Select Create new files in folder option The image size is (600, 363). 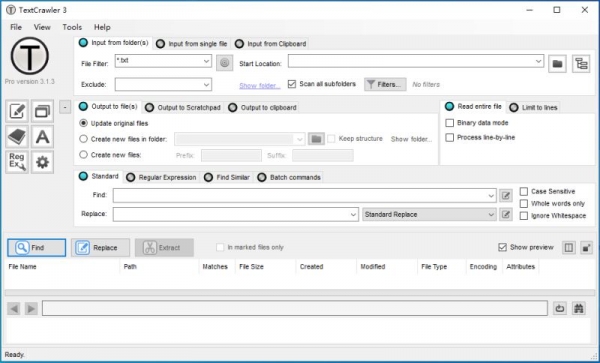point(83,139)
